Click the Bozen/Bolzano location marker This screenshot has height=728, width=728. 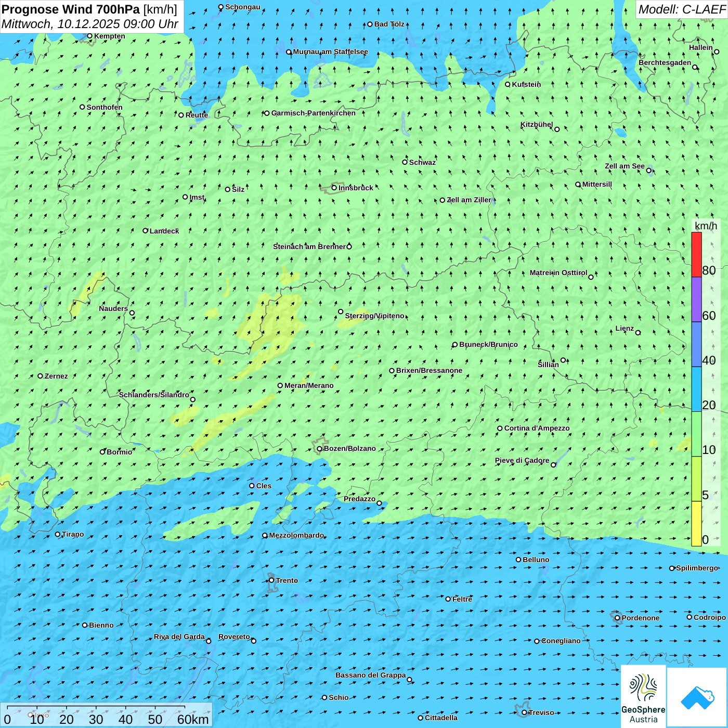320,449
